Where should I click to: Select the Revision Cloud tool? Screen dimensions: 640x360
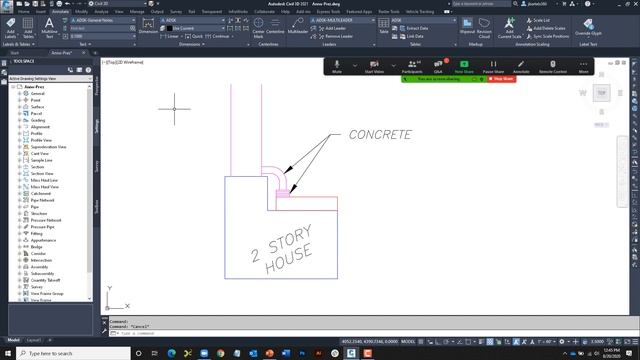pyautogui.click(x=484, y=28)
